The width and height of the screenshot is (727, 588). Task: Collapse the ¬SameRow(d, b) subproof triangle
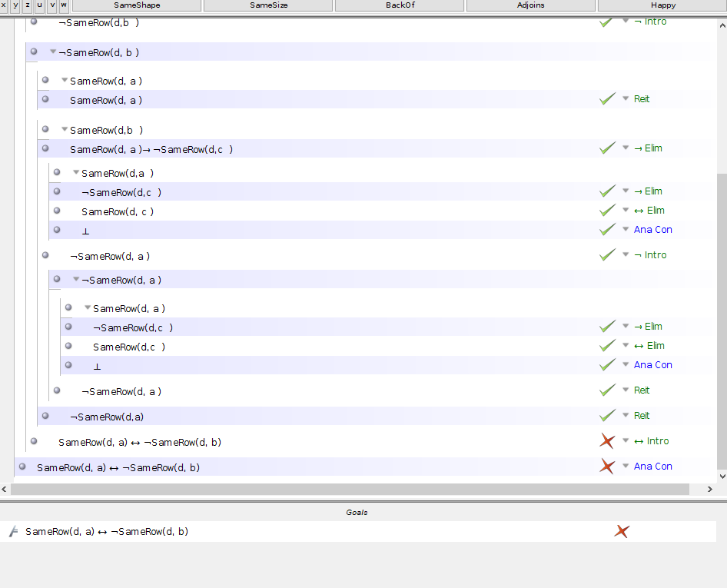click(52, 52)
